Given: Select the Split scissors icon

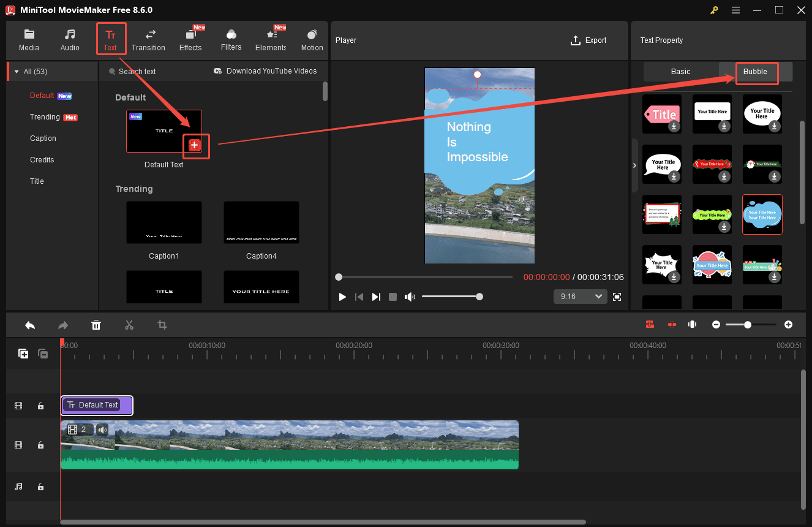Looking at the screenshot, I should [x=129, y=325].
